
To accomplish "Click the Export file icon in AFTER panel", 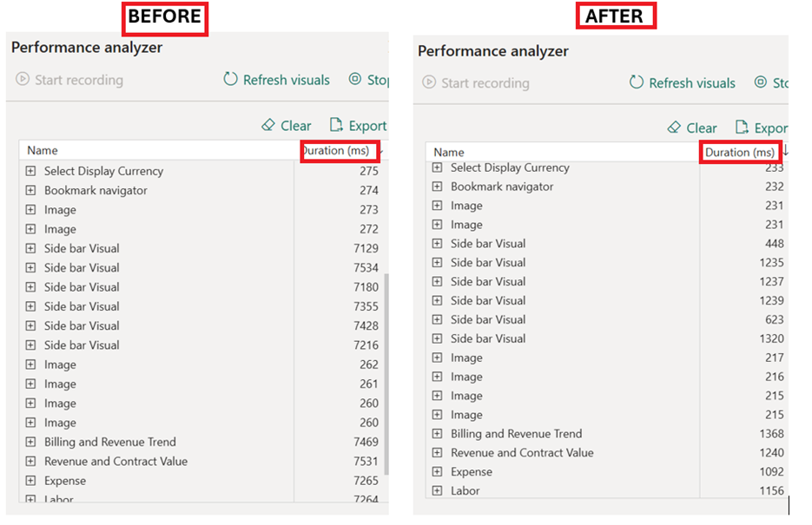I will [x=743, y=128].
